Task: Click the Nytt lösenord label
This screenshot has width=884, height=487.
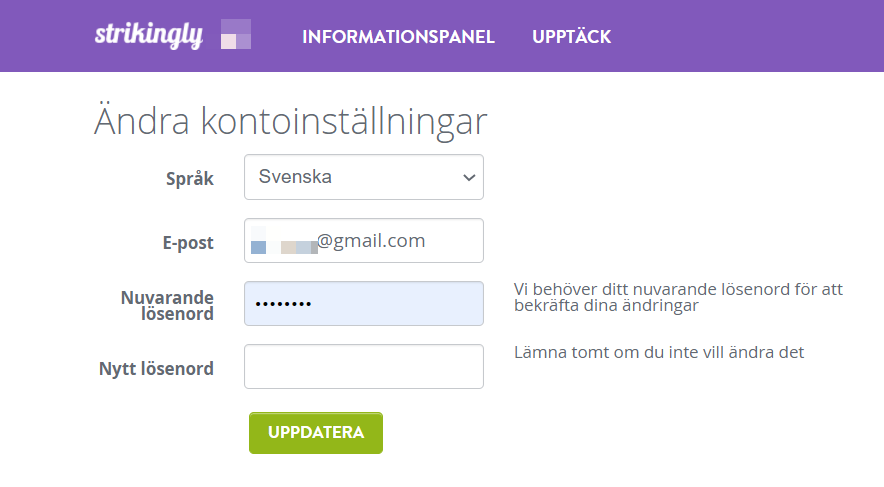Action: point(156,369)
